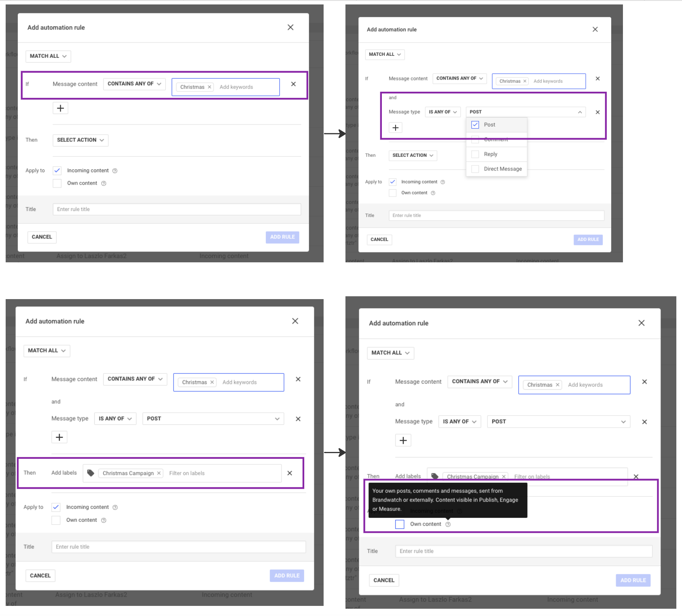Remove the fully visible Christmas Campaign label chip

159,473
